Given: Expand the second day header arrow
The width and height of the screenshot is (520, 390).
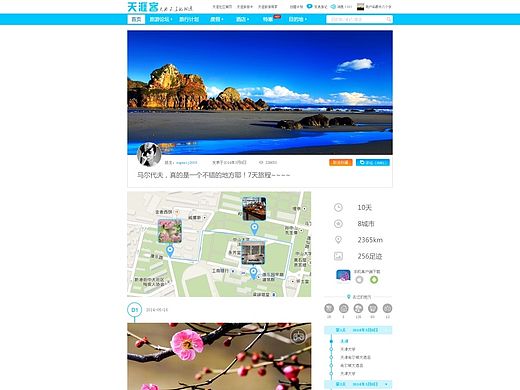Looking at the screenshot, I should (387, 384).
